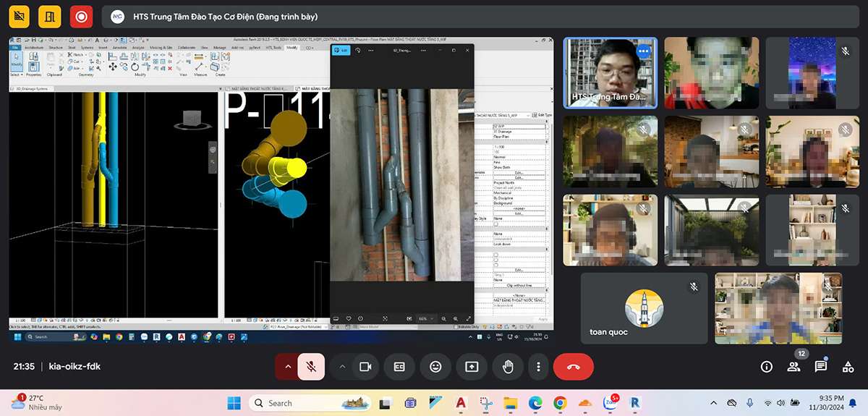Show the participants list with 12 badge
868x416 pixels.
794,367
